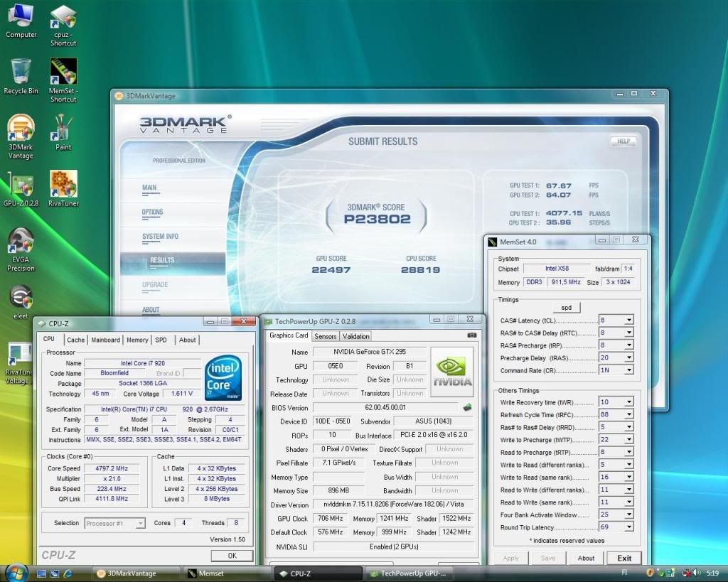This screenshot has height=582, width=728.
Task: Click the 3DMark score P23802
Action: point(377,219)
